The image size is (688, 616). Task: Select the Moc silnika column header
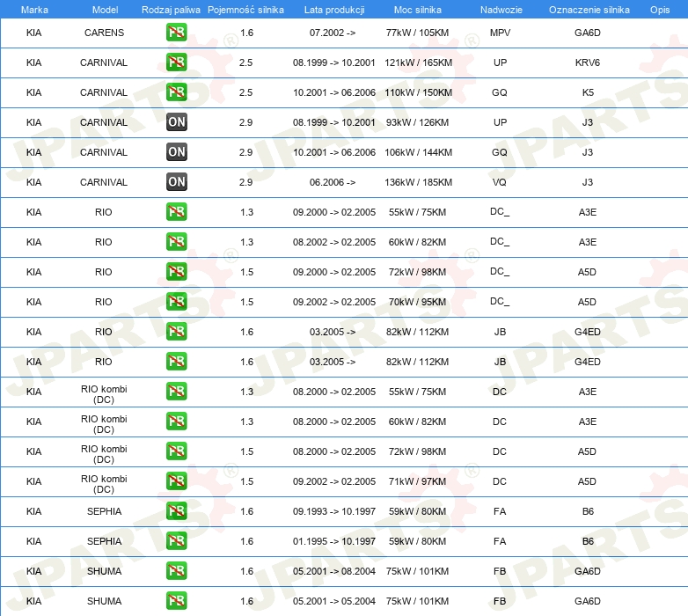pos(417,10)
